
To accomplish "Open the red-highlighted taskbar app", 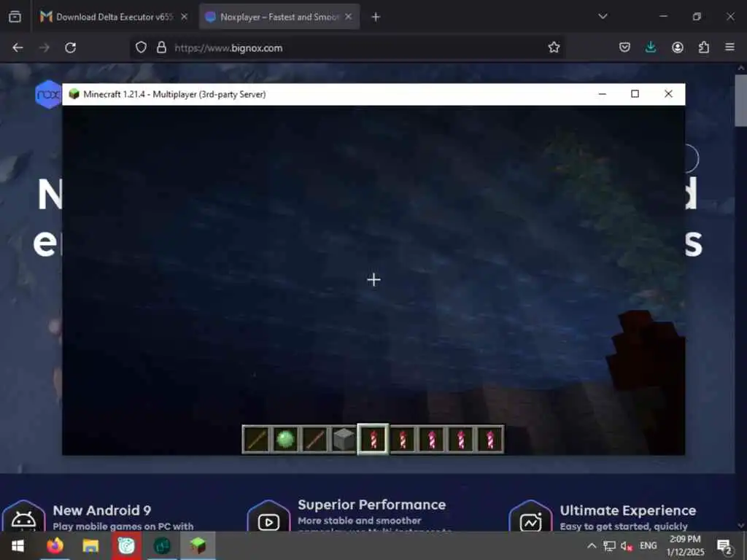I will coord(126,545).
